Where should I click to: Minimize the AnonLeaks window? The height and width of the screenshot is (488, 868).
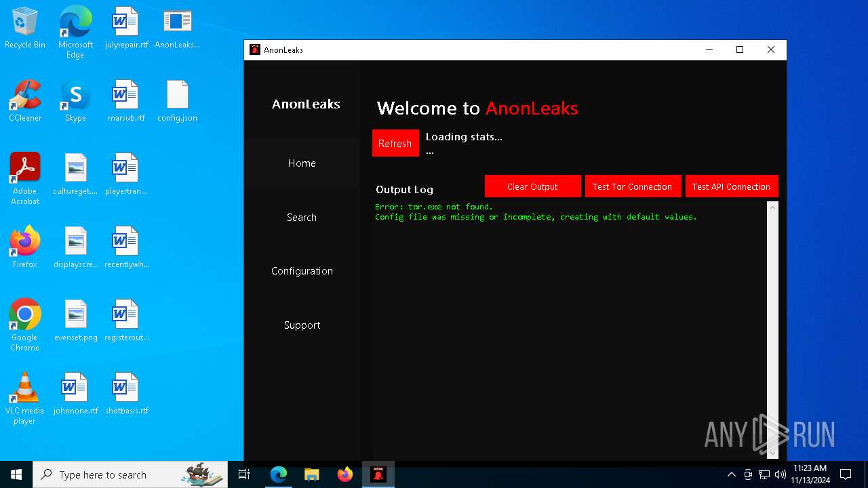[709, 49]
